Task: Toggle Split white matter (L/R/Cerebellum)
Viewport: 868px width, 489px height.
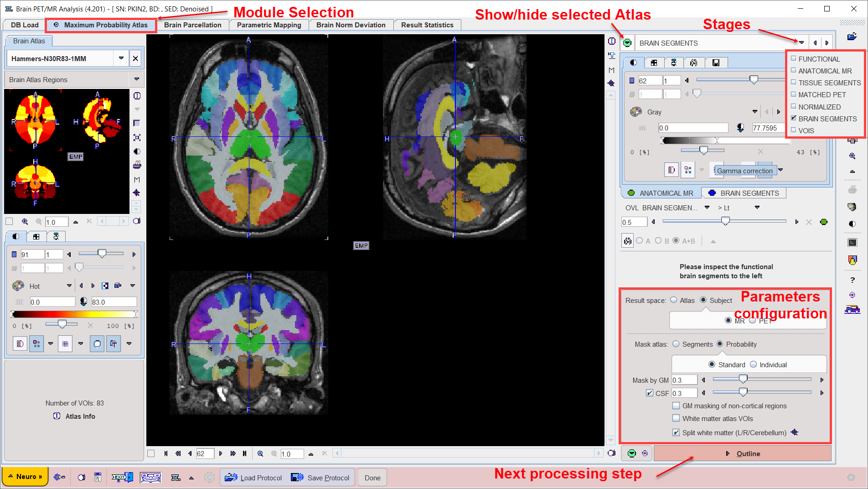Action: point(676,432)
